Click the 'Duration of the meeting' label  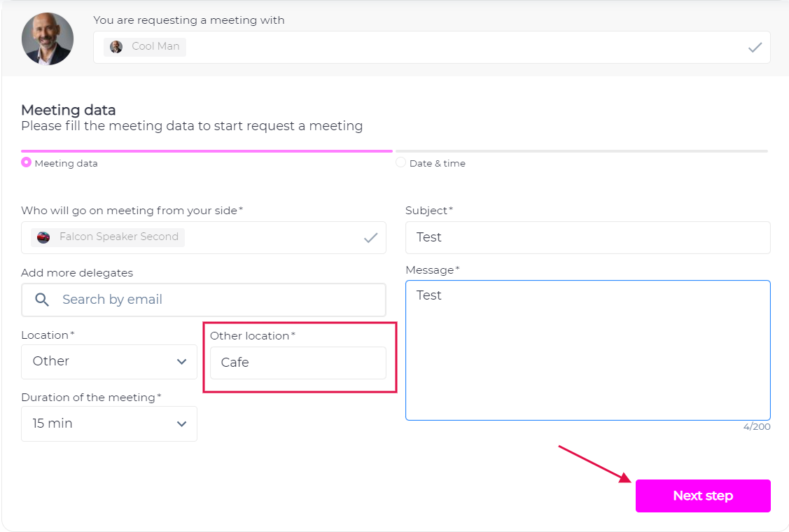91,398
